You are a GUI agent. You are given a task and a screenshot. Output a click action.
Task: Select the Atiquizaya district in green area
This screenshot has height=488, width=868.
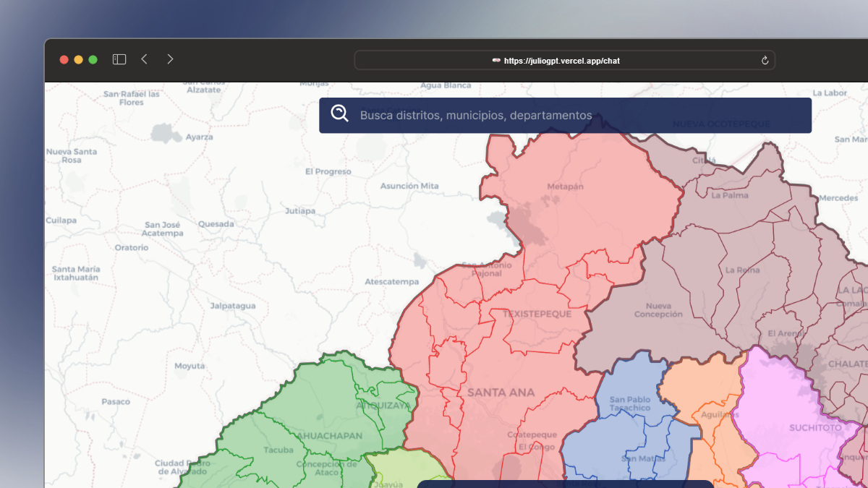pyautogui.click(x=383, y=406)
